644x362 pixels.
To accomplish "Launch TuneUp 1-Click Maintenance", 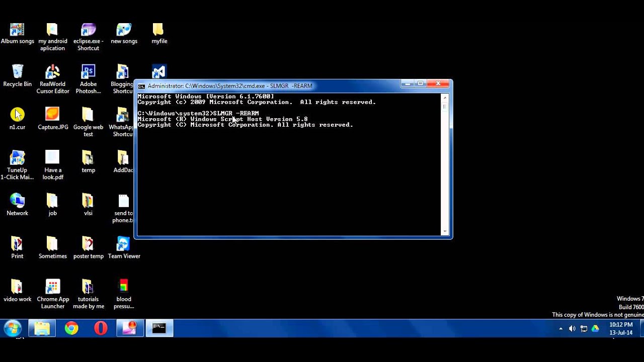I will [17, 165].
